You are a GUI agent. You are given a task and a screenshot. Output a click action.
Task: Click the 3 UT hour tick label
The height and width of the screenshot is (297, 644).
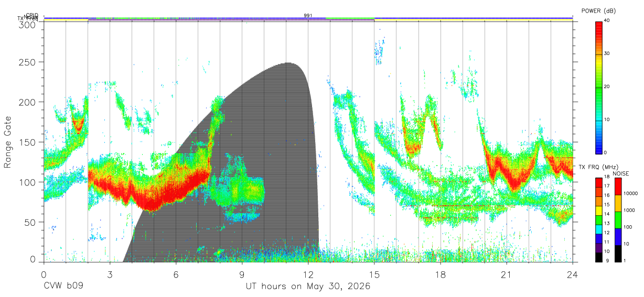point(110,274)
